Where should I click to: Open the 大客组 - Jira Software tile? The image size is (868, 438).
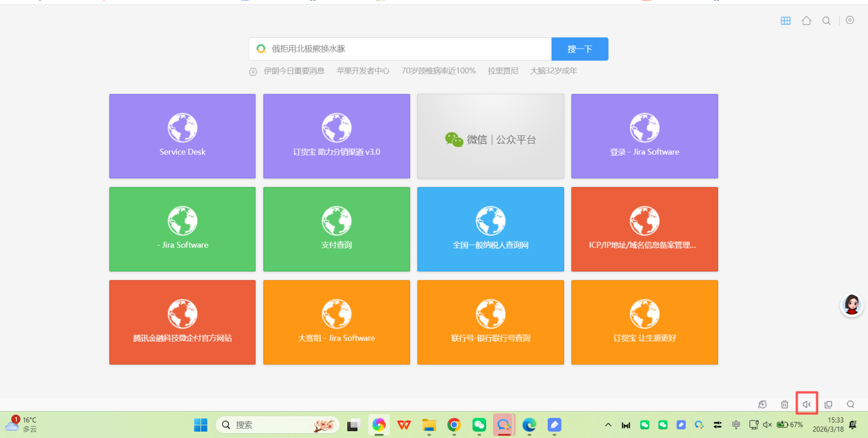pyautogui.click(x=336, y=322)
